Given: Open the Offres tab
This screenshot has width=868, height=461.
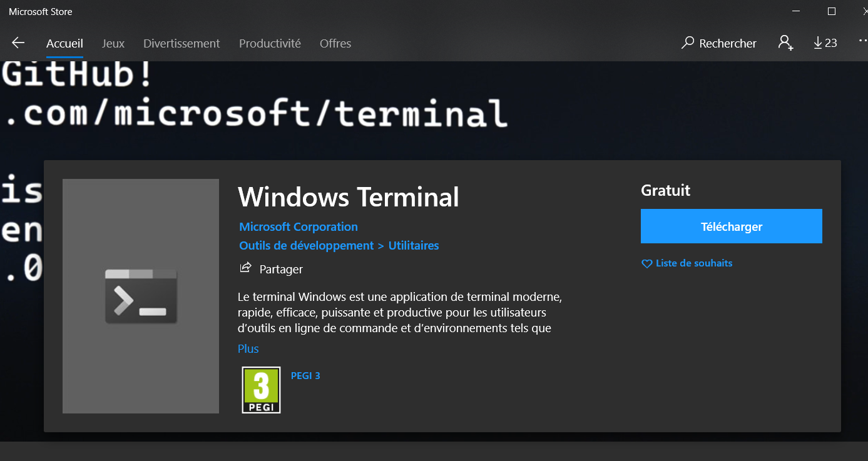Looking at the screenshot, I should 335,43.
